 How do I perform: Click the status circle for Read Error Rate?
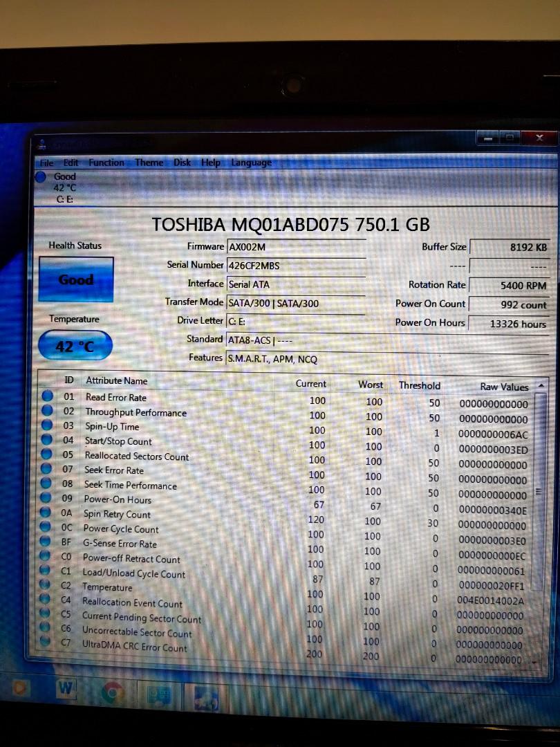coord(47,396)
